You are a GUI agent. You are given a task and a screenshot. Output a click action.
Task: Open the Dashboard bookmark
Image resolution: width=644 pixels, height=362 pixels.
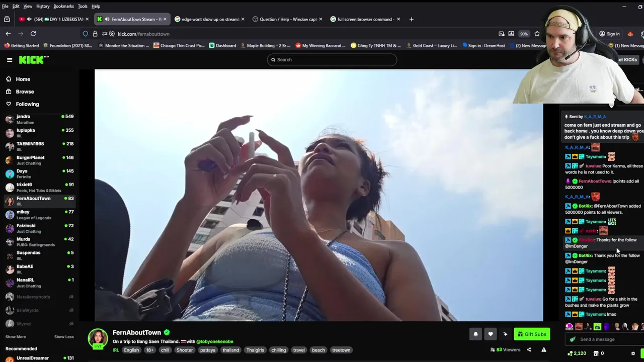(222, 45)
